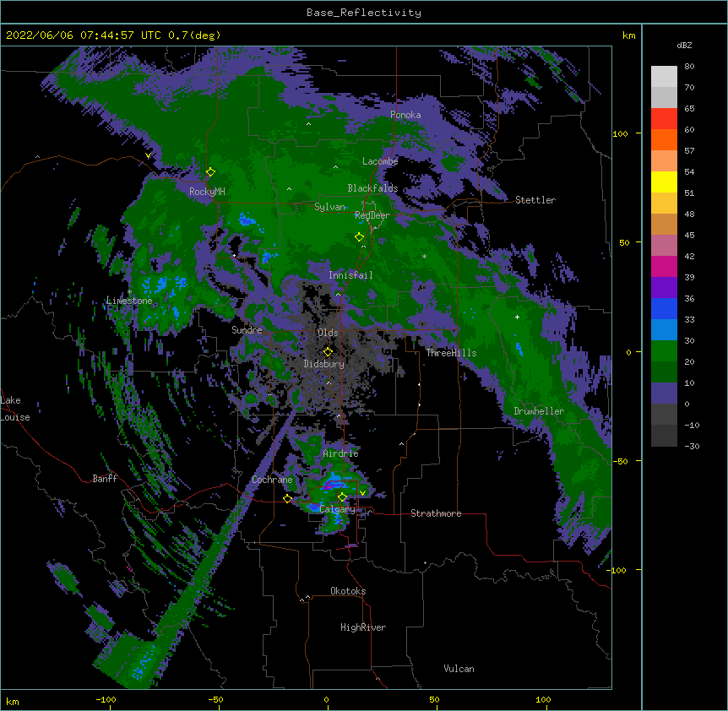Click the Blackfalds label

[372, 188]
